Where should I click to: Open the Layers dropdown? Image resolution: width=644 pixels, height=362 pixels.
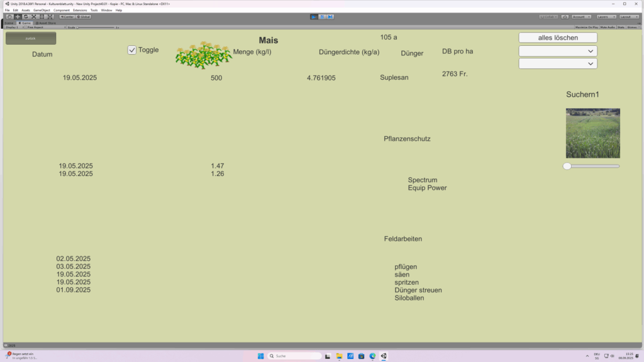pyautogui.click(x=606, y=16)
